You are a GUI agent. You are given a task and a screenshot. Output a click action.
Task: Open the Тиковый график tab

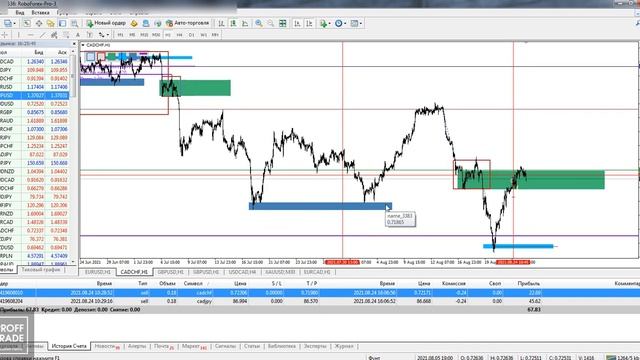[x=41, y=270]
